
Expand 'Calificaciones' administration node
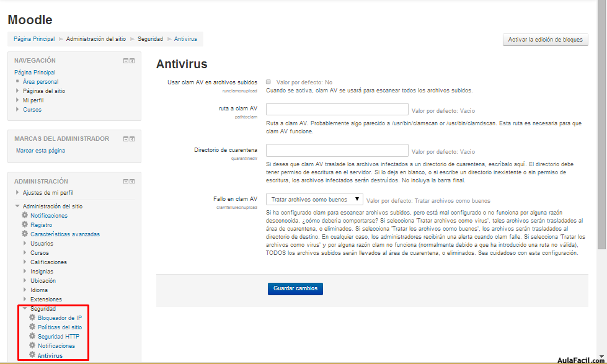pos(25,262)
